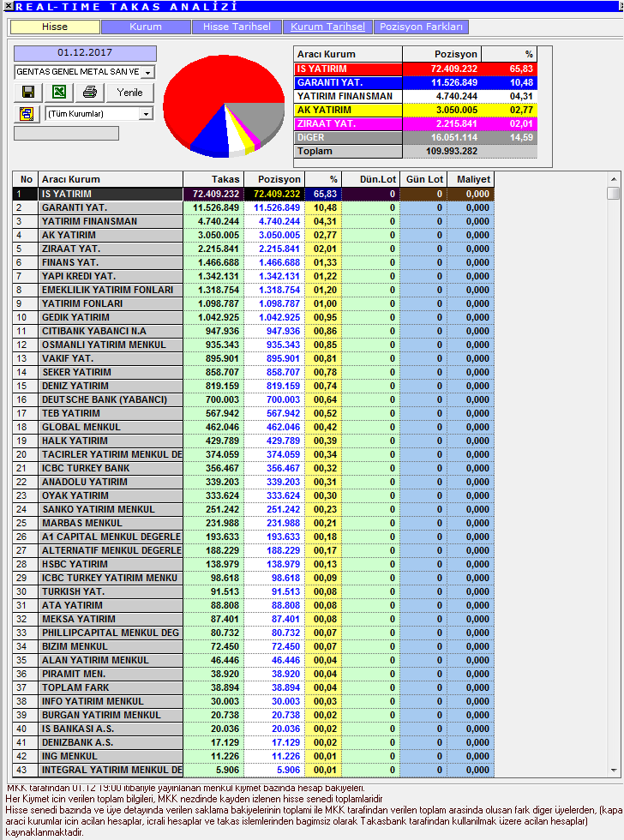Select the CITIBANK YABANCI N.A row

tap(253, 331)
